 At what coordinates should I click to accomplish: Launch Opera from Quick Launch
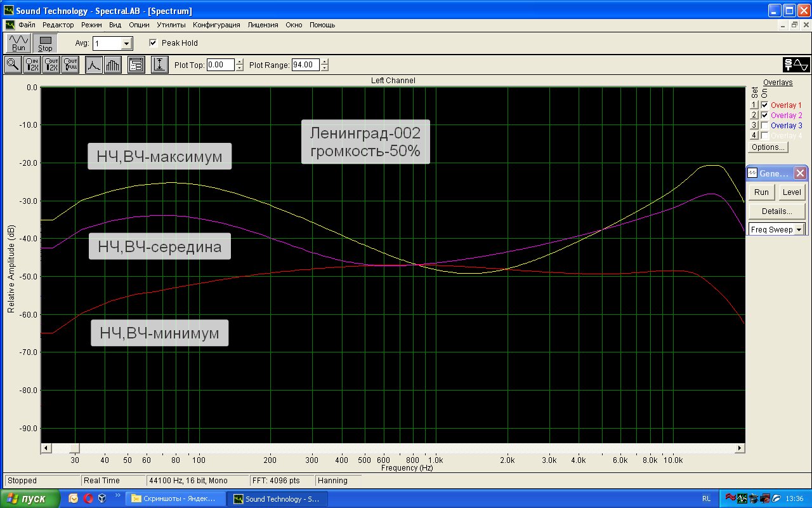click(x=88, y=498)
